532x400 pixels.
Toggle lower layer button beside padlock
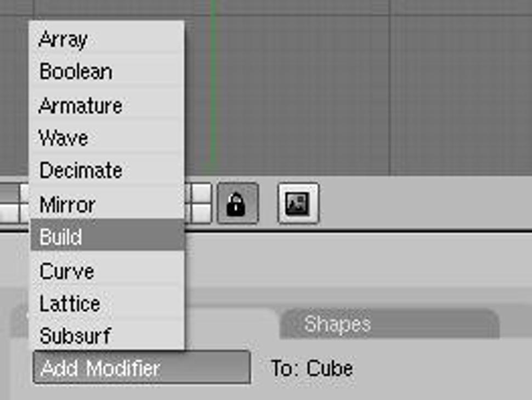click(201, 213)
